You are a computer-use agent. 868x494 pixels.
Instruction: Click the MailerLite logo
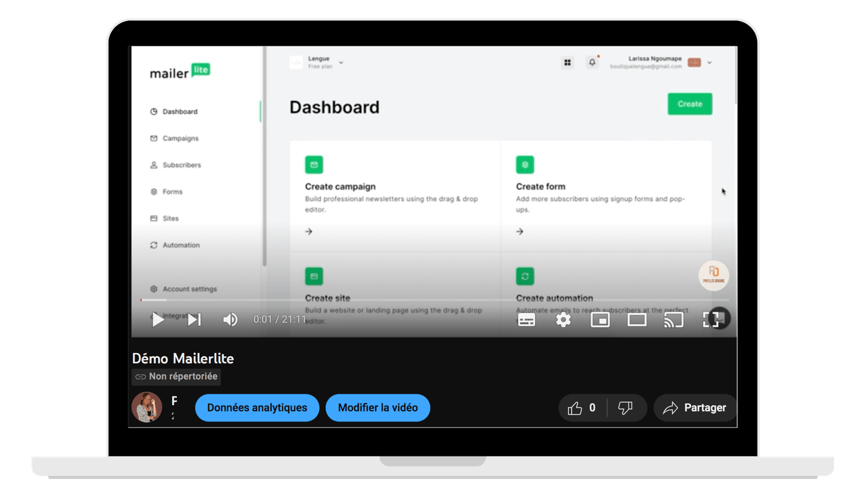tap(180, 71)
